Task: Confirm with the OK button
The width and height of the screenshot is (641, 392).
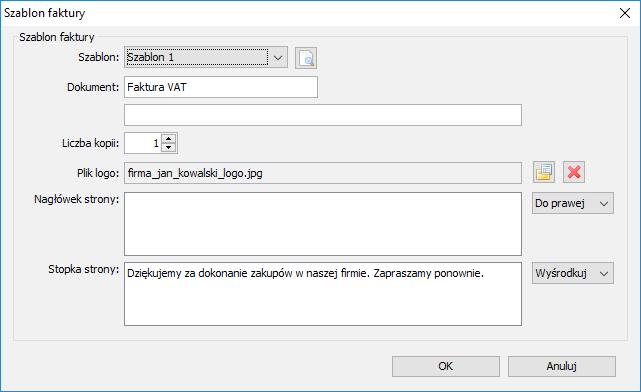Action: [x=446, y=366]
